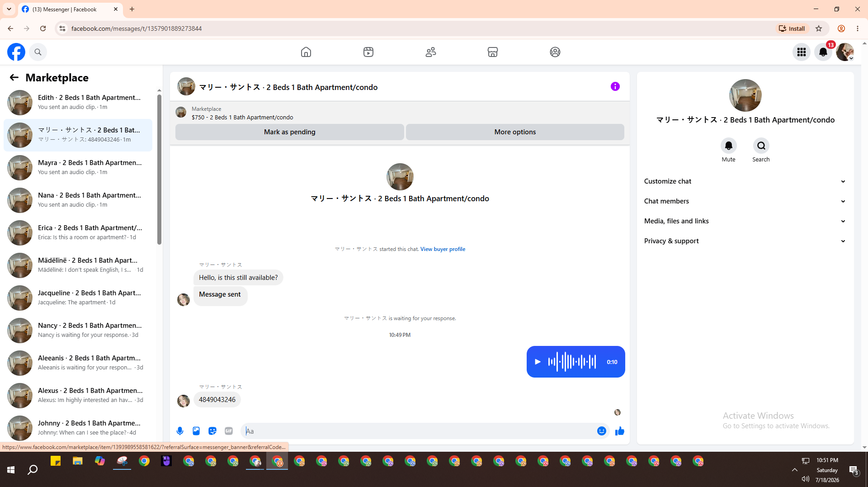Image resolution: width=868 pixels, height=487 pixels.
Task: Open Jacqueline's conversation in the list
Action: point(78,298)
